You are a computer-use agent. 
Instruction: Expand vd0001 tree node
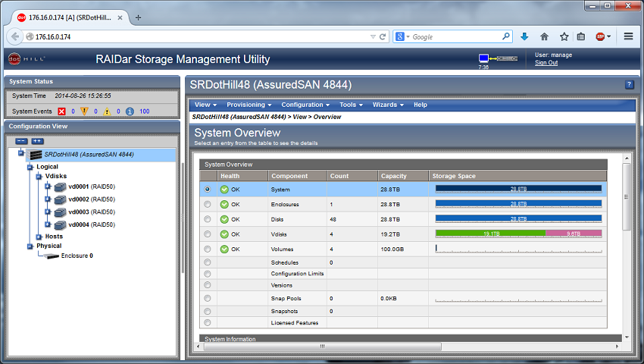click(48, 187)
